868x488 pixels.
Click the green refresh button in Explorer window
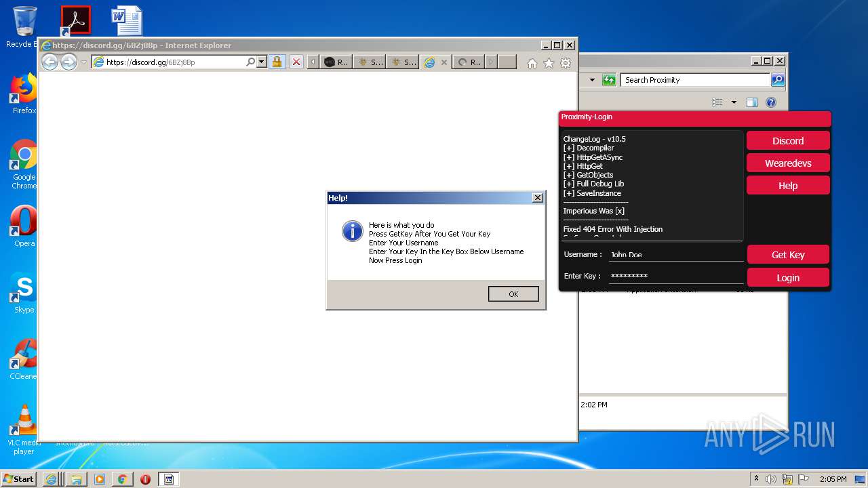click(x=609, y=80)
